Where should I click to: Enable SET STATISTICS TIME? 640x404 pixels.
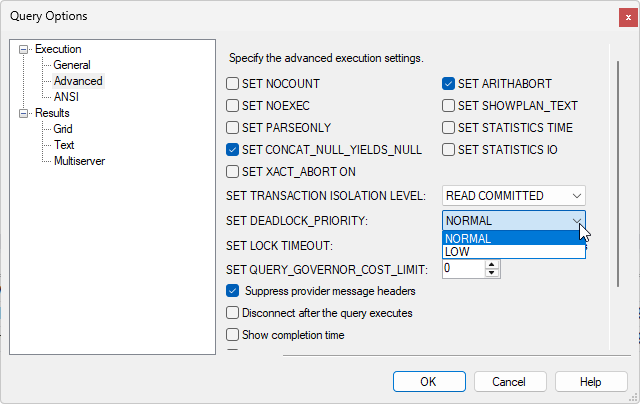pyautogui.click(x=449, y=128)
